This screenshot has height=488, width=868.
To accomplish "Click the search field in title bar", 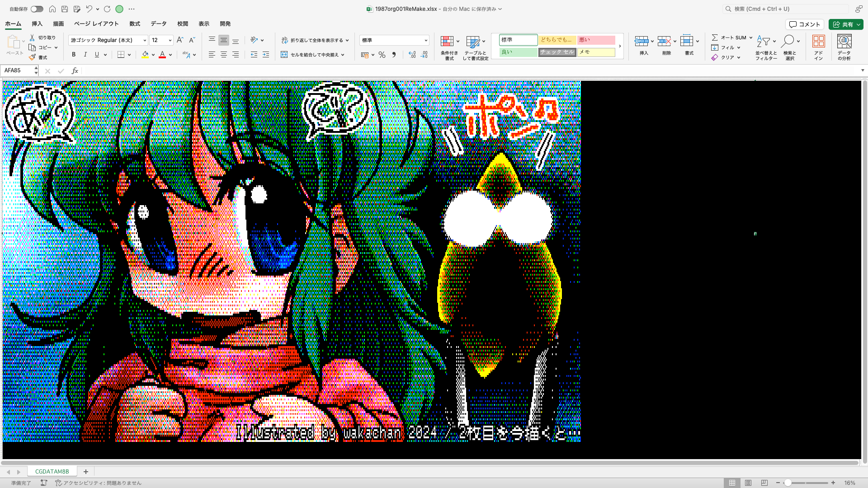I will click(x=786, y=9).
